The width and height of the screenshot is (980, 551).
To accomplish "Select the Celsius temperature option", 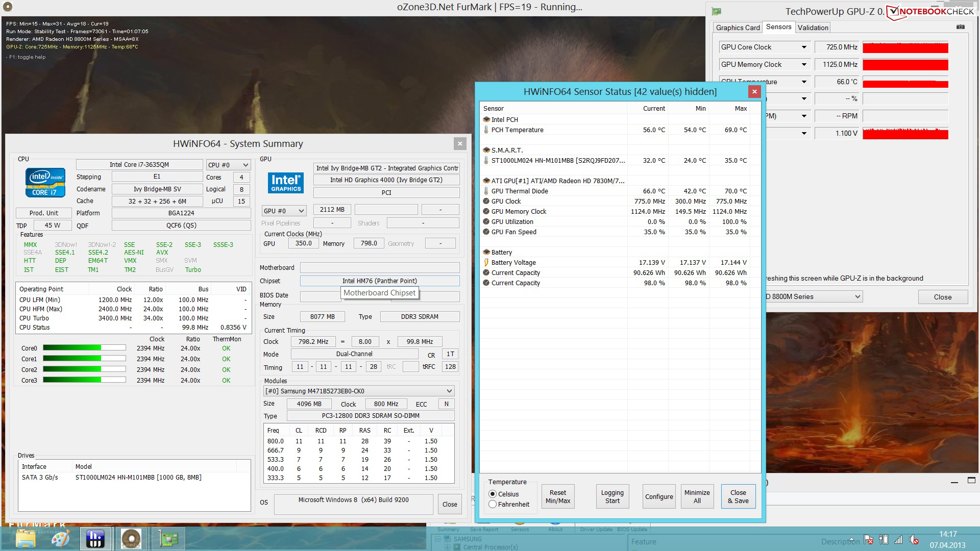I will [x=493, y=494].
